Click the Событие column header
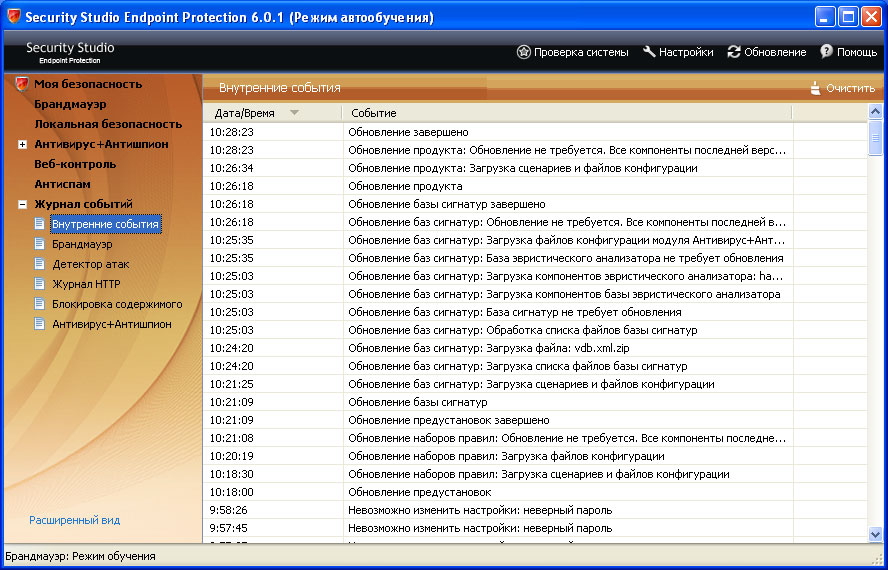This screenshot has height=570, width=888. point(566,113)
